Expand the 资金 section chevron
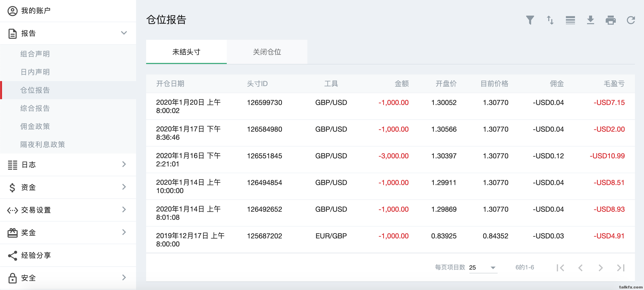Viewport: 644px width, 290px height. pyautogui.click(x=124, y=187)
